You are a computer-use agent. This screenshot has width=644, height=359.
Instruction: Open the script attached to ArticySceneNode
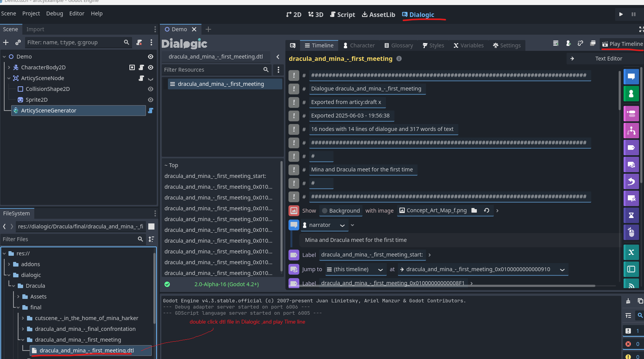[x=141, y=78]
